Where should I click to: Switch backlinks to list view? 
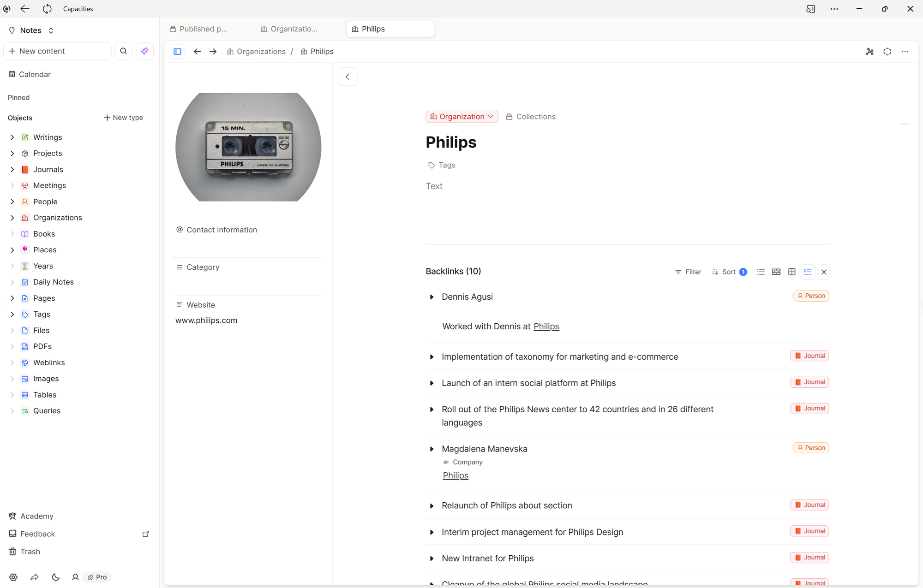pos(761,272)
